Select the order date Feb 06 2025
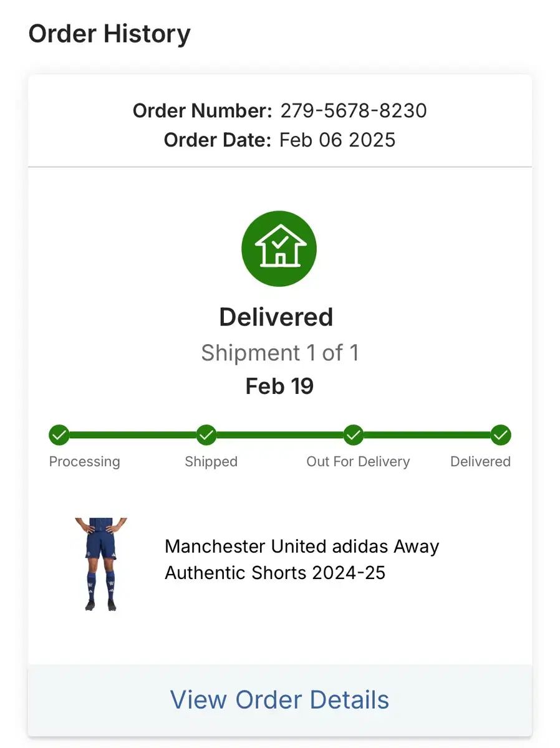Screen dimensions: 560x748 tap(337, 140)
